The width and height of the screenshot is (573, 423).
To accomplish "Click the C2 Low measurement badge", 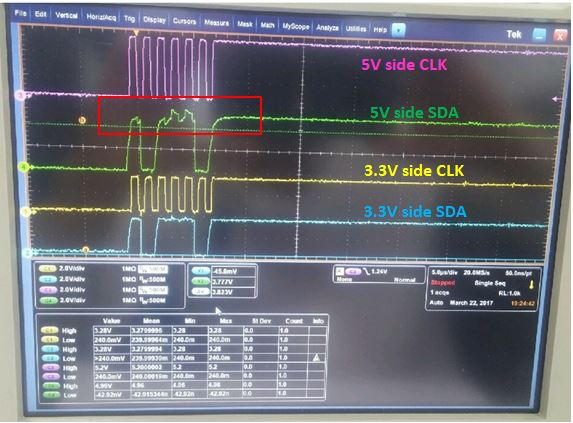I will (x=50, y=358).
